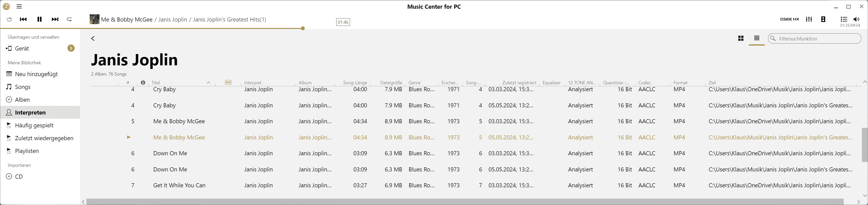Open the equalizer settings icon

(809, 19)
